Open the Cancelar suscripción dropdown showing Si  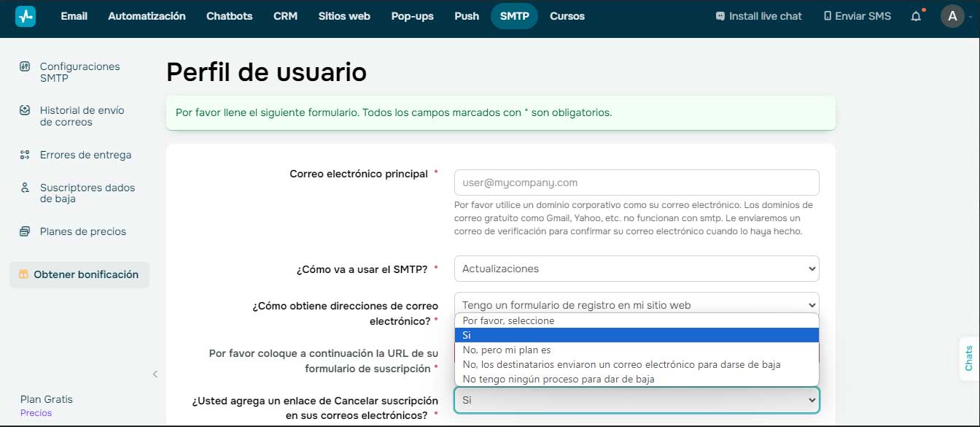636,400
